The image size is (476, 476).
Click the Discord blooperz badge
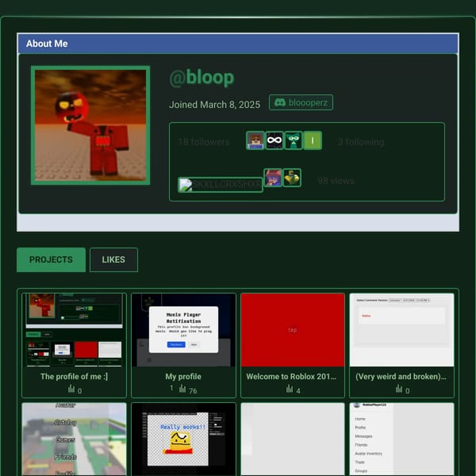301,102
